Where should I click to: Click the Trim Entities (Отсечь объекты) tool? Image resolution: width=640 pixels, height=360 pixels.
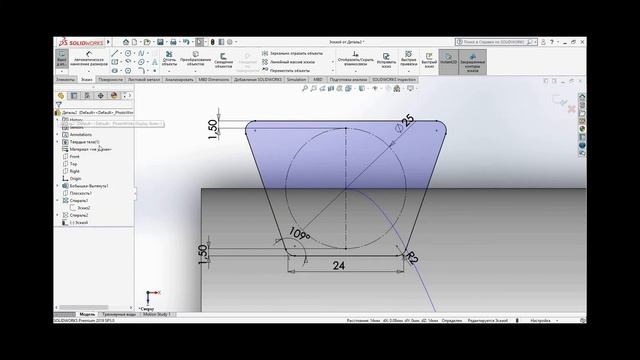point(169,58)
